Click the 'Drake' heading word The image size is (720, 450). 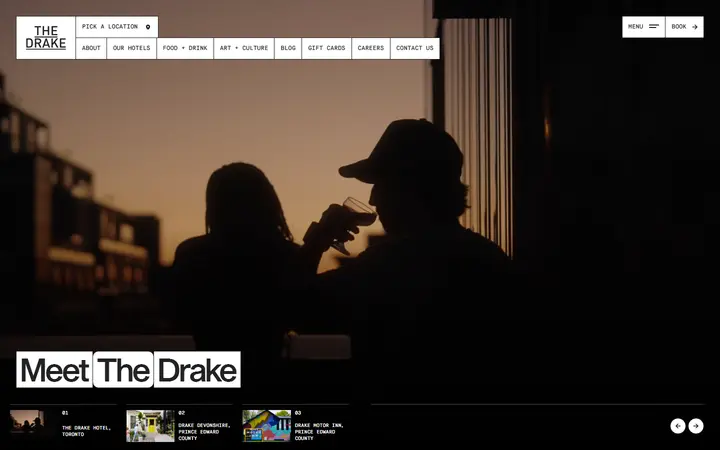click(197, 370)
